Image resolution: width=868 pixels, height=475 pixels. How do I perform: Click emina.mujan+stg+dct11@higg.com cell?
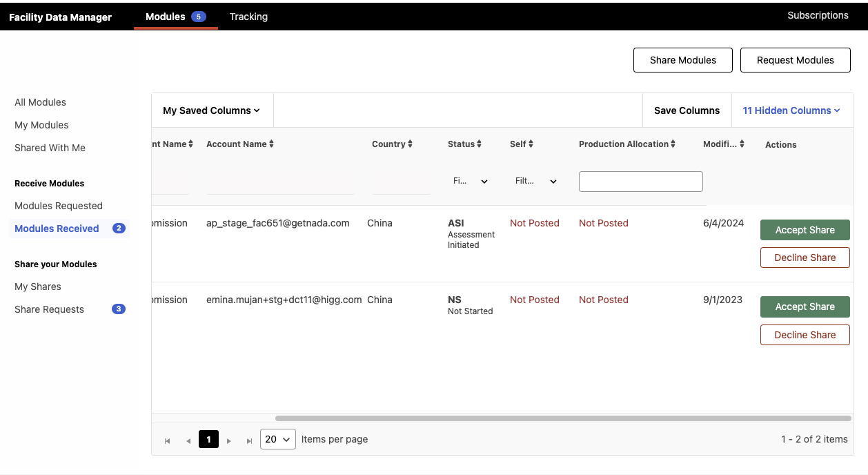(284, 300)
